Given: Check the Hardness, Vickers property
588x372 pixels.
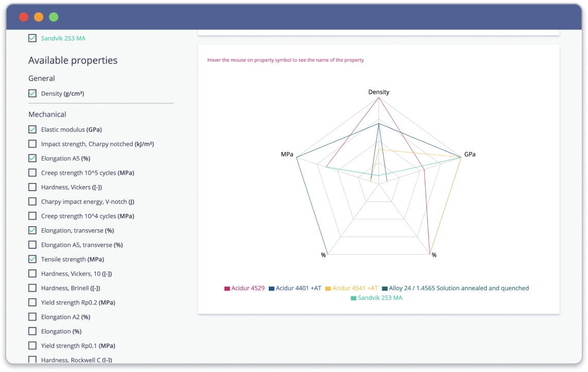Looking at the screenshot, I should (32, 187).
